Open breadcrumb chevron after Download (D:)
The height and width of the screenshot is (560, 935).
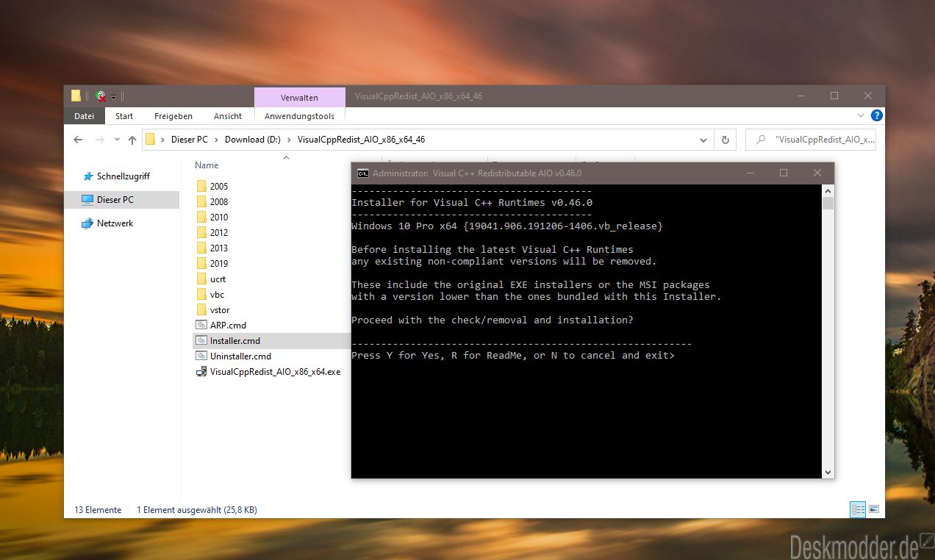(289, 140)
